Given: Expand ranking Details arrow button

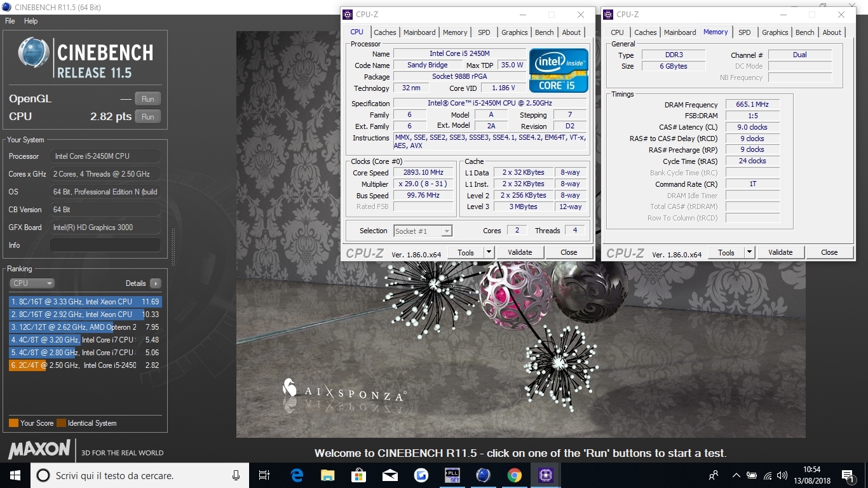Looking at the screenshot, I should click(x=156, y=283).
